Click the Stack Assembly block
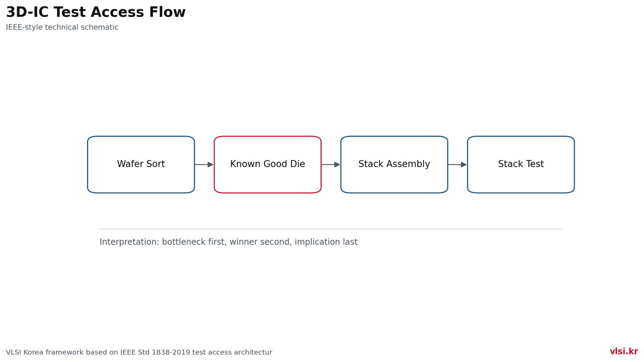The width and height of the screenshot is (644, 362). point(394,164)
